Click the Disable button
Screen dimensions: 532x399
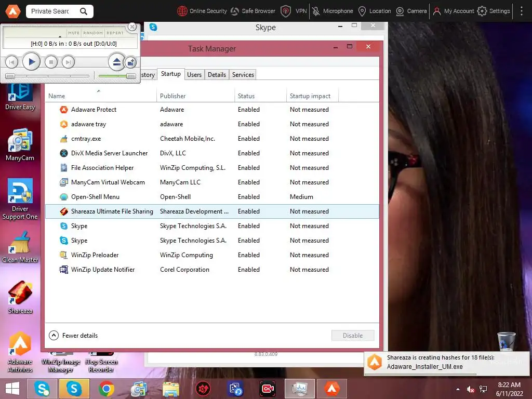click(x=353, y=336)
